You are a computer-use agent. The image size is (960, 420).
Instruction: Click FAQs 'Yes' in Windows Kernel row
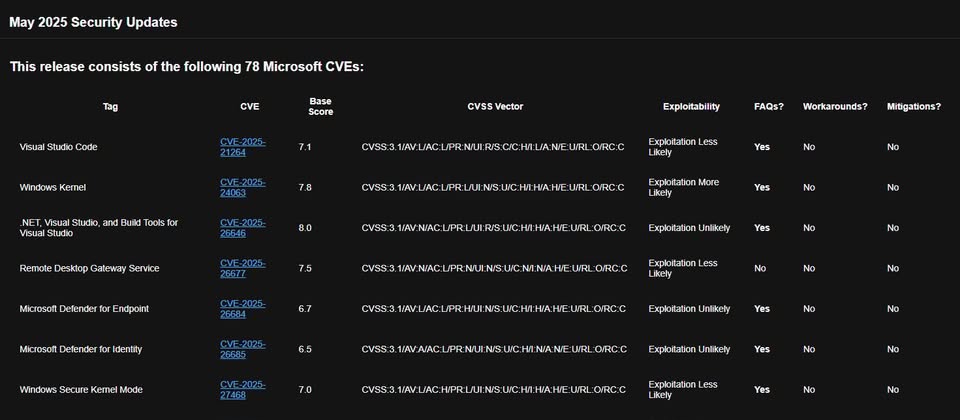click(x=762, y=187)
